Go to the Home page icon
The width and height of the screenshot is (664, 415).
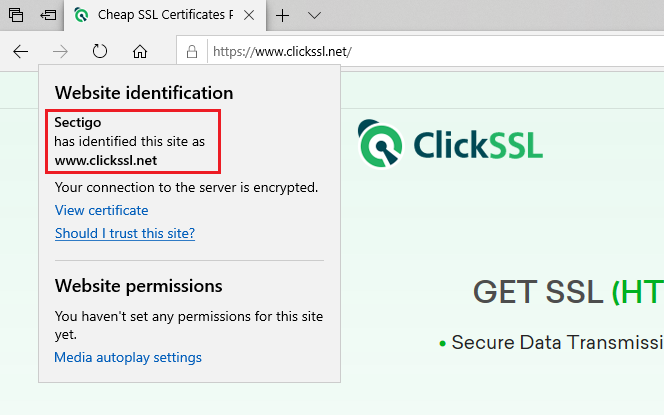click(x=140, y=52)
